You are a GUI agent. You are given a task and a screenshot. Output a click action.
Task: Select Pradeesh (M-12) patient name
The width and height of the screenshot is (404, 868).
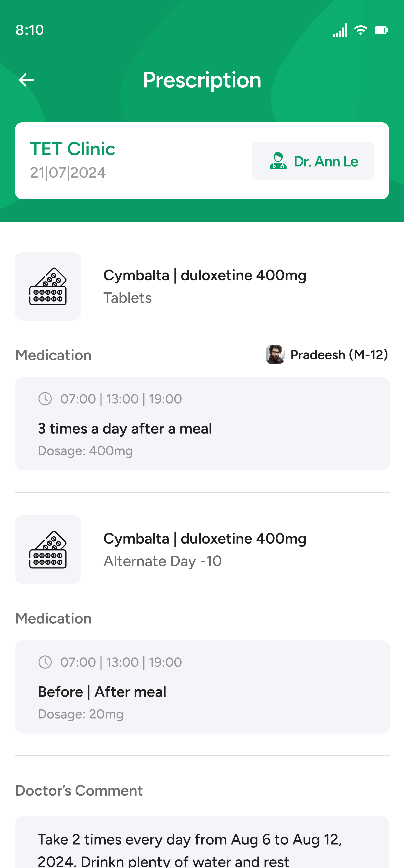[x=339, y=355]
